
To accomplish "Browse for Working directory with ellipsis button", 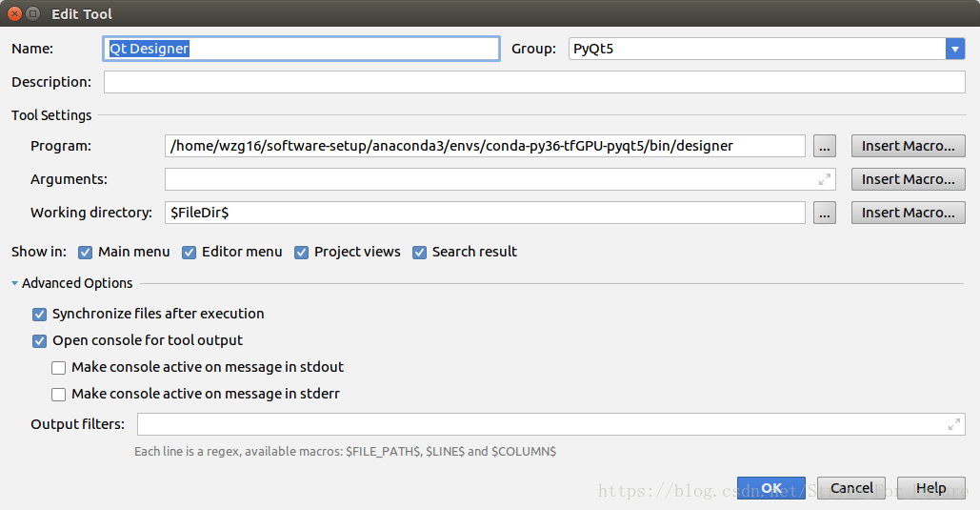I will 825,213.
